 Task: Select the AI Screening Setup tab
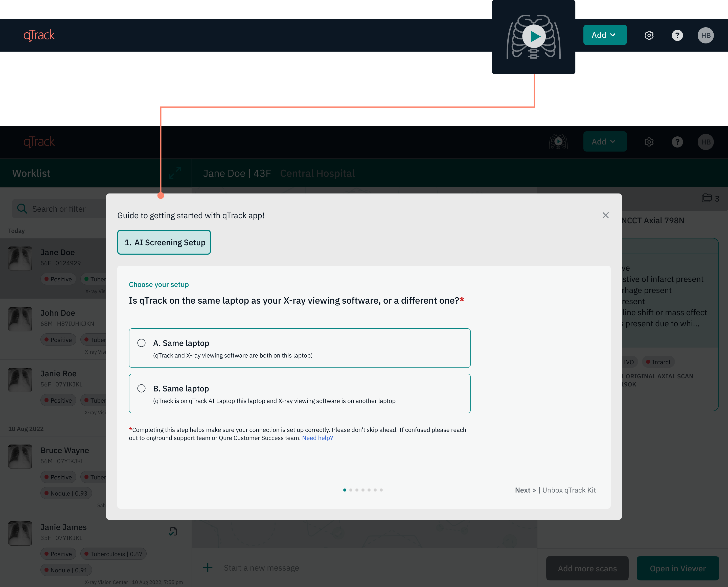164,242
